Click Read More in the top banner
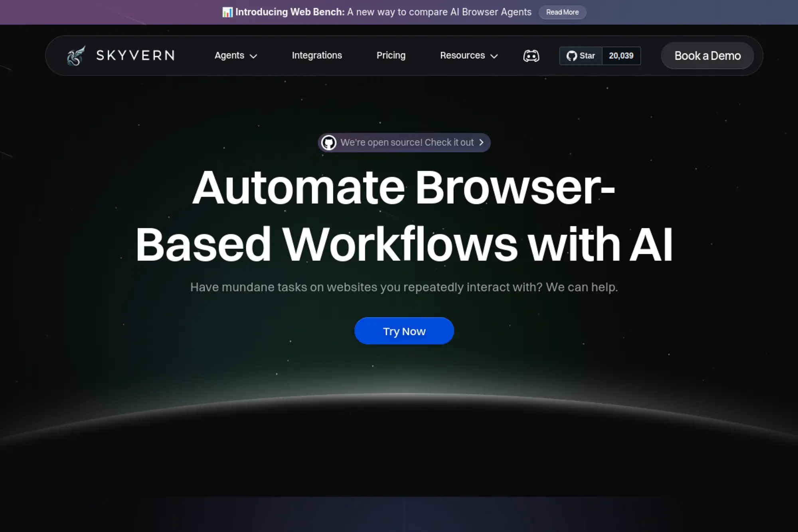The width and height of the screenshot is (798, 532). pyautogui.click(x=562, y=12)
